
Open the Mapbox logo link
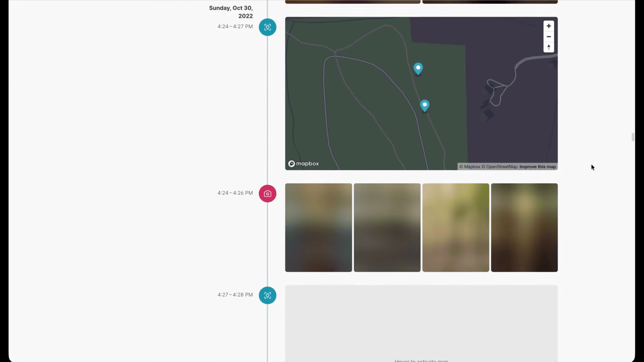point(304,164)
